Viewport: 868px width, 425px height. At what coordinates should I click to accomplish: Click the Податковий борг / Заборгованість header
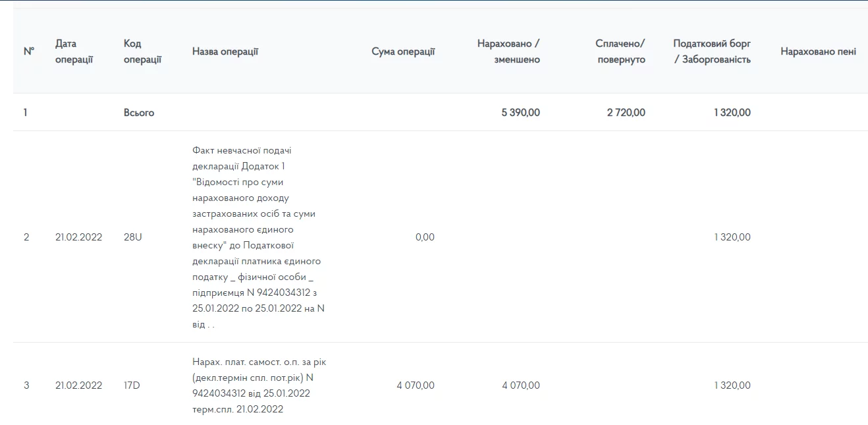tap(712, 51)
